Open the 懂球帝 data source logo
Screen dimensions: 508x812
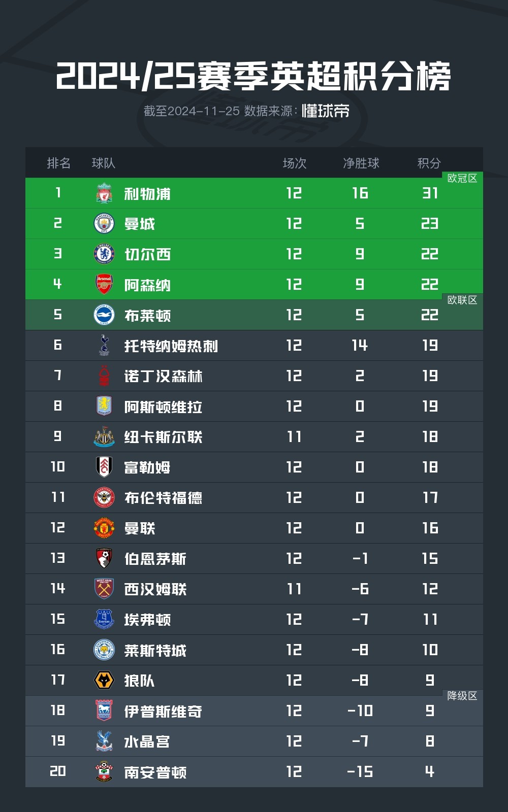click(x=325, y=111)
